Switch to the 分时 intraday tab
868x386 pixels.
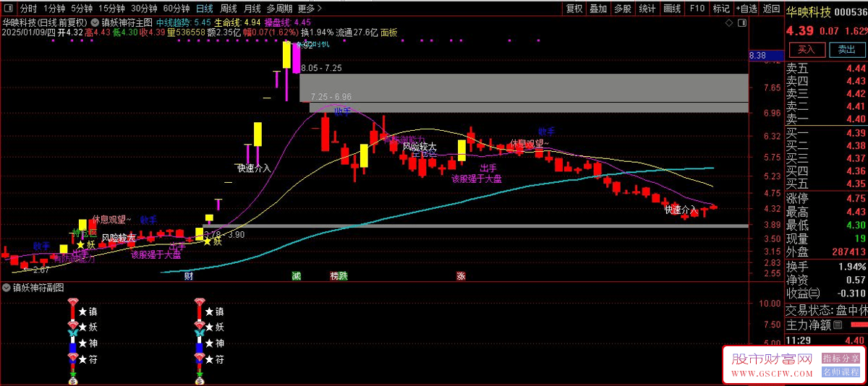(x=28, y=9)
